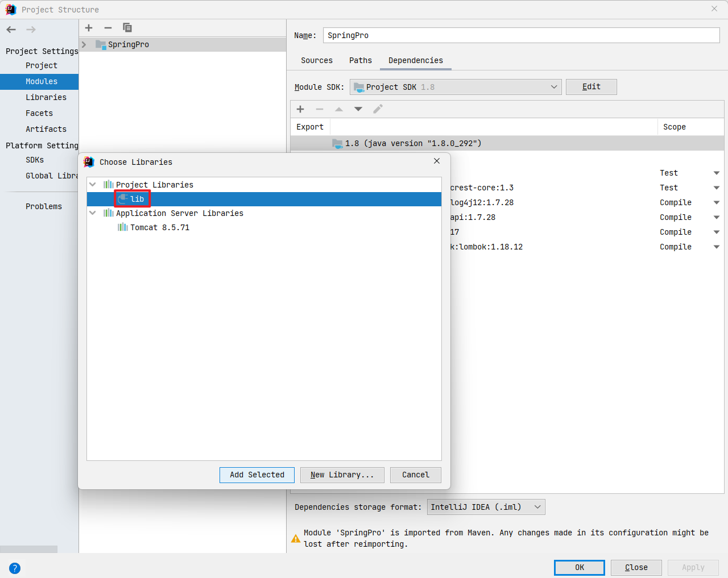Screen dimensions: 728x578
Task: Open scope dropdown for row ending 17
Action: click(x=717, y=232)
